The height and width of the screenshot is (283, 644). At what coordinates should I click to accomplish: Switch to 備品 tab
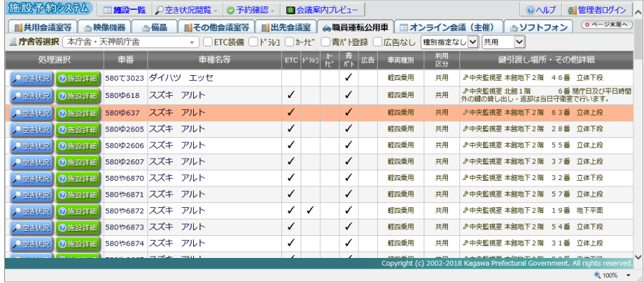pos(155,27)
